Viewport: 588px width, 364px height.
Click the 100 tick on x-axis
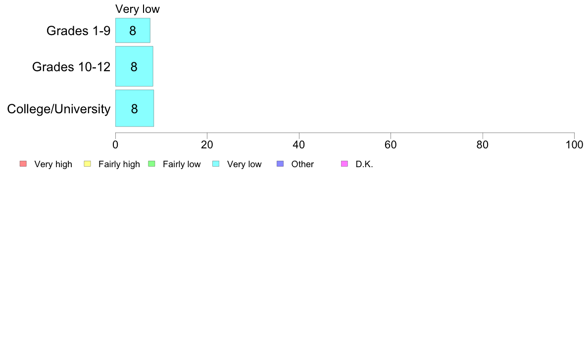(x=574, y=145)
